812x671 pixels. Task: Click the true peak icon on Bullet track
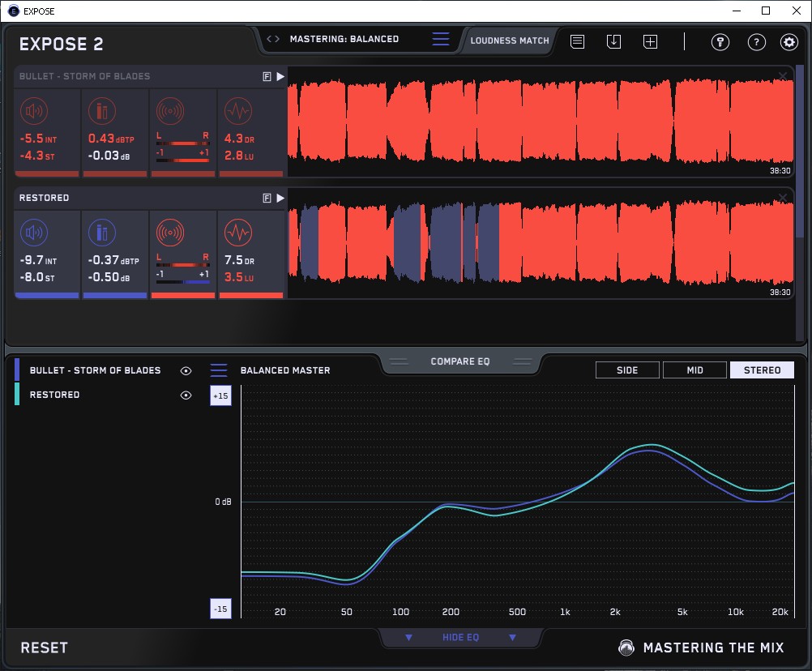(x=102, y=112)
